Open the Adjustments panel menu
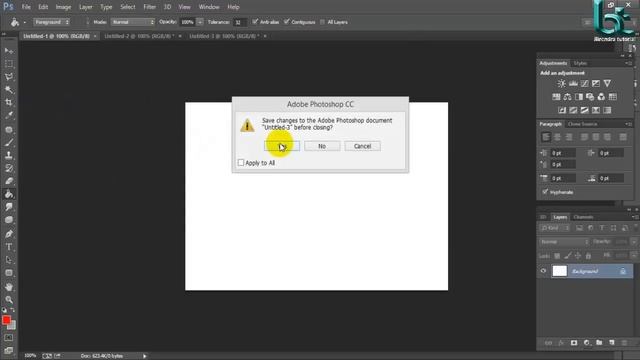This screenshot has height=360, width=640. pyautogui.click(x=628, y=63)
